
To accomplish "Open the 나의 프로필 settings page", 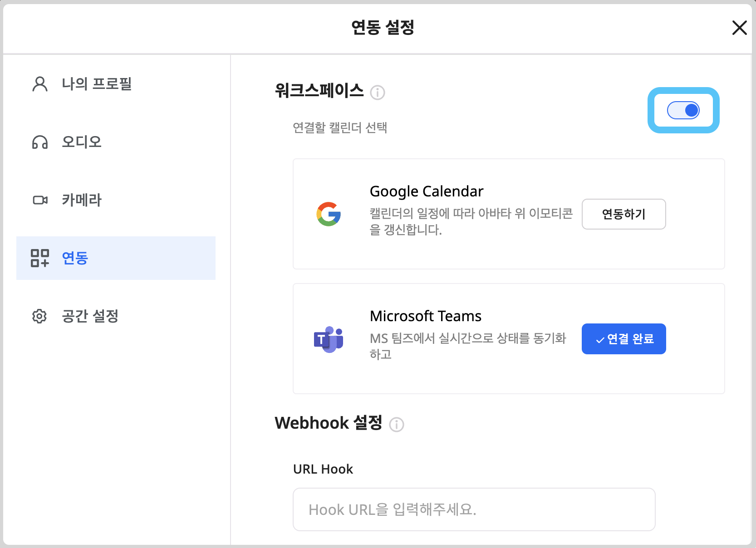I will point(97,83).
